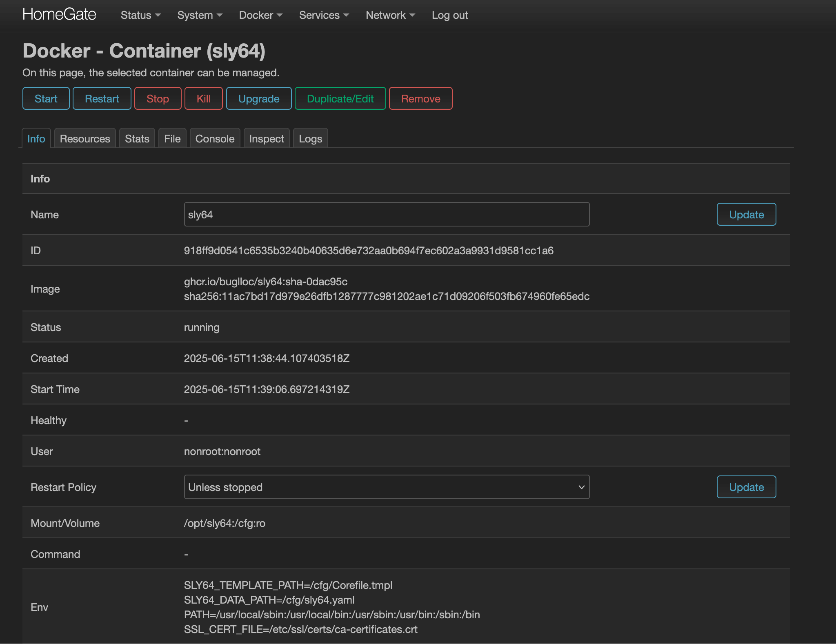The image size is (836, 644).
Task: Click Update next to Restart Policy
Action: point(746,487)
